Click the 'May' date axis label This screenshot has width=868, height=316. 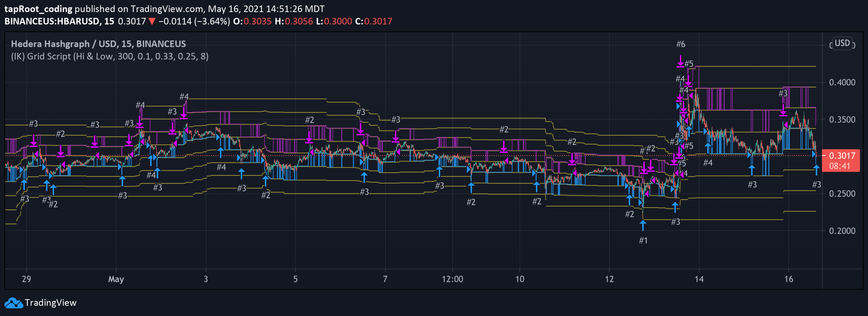click(116, 280)
